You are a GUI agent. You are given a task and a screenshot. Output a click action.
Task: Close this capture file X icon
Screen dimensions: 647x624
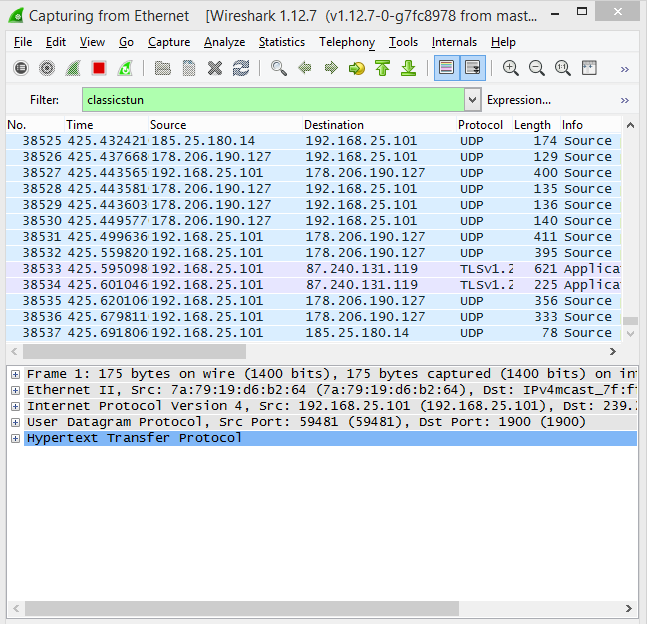pyautogui.click(x=215, y=68)
